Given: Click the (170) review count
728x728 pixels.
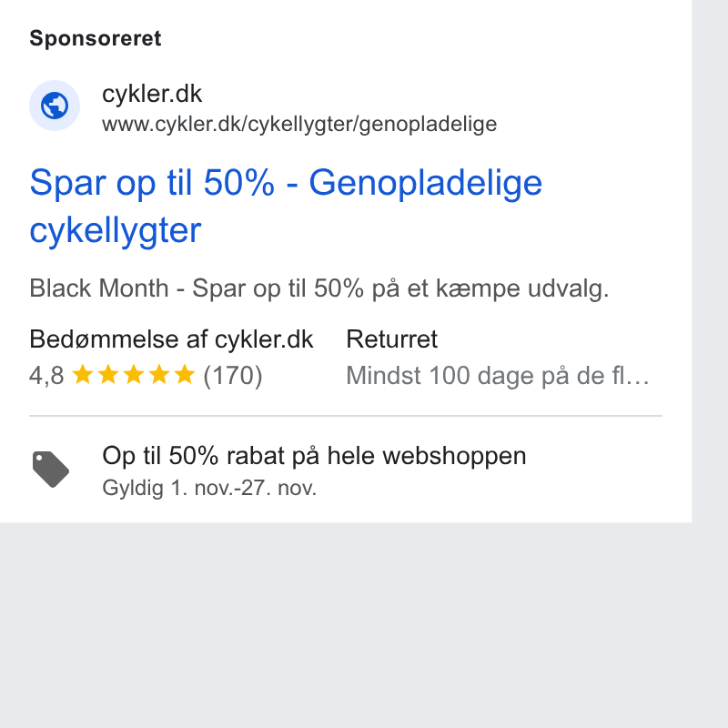Looking at the screenshot, I should point(233,375).
